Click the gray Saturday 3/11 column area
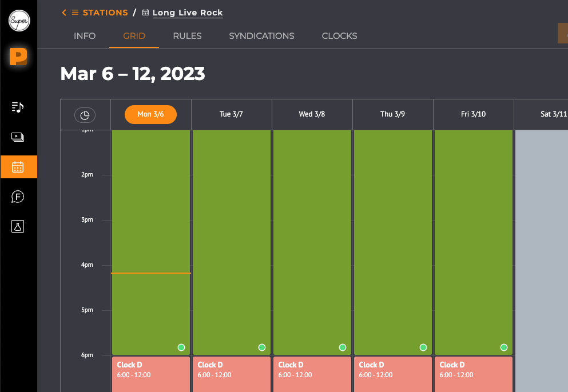This screenshot has height=392, width=568. [542, 261]
